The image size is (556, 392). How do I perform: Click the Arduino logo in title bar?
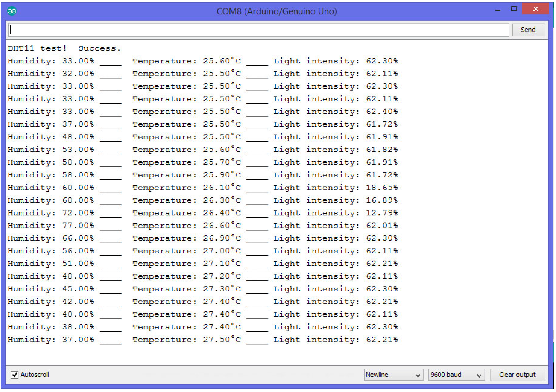12,11
